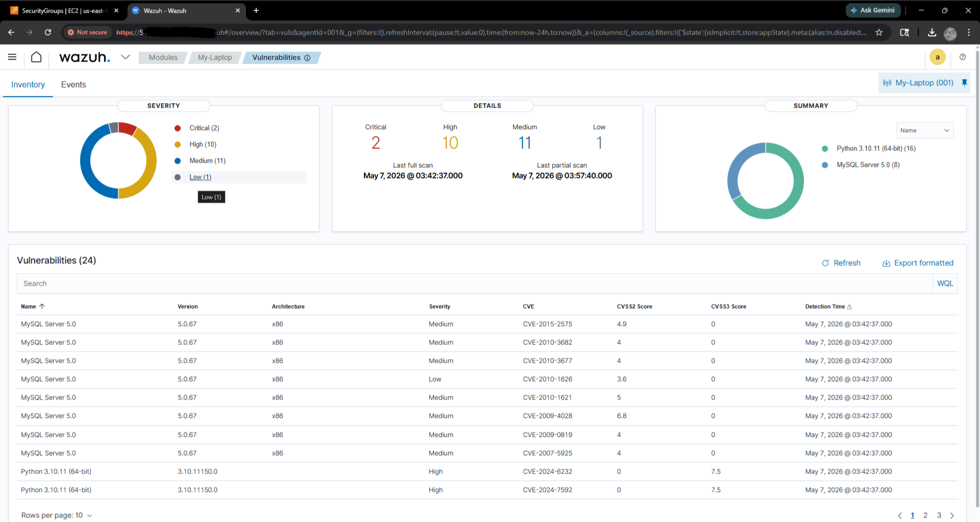980x522 pixels.
Task: Select Python 3.10.11 (64-bit) (16) legend item
Action: click(x=876, y=148)
